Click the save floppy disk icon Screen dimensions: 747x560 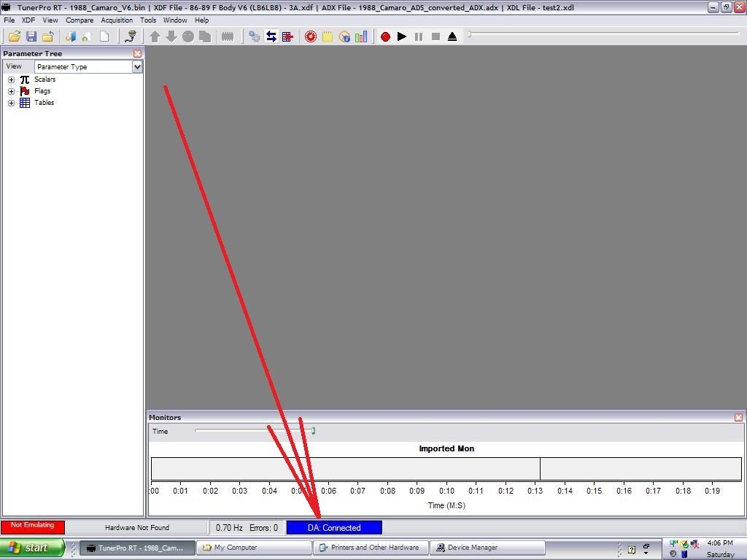point(31,36)
